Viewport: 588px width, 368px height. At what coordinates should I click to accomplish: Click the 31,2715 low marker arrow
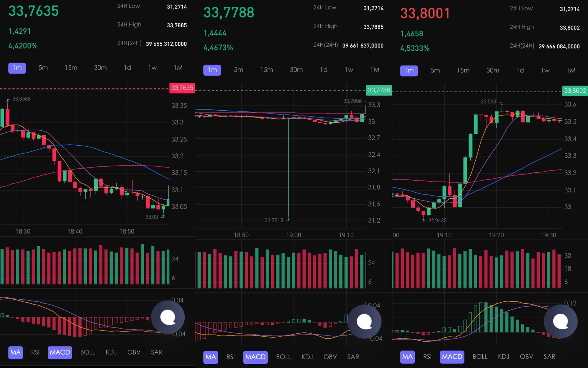coord(288,220)
